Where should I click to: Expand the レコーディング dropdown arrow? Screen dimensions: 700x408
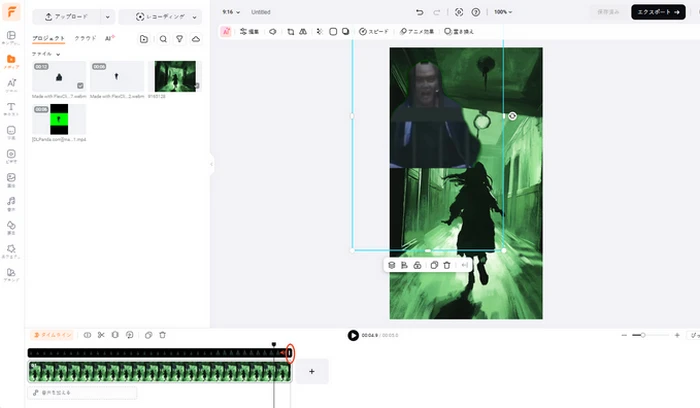click(x=195, y=17)
